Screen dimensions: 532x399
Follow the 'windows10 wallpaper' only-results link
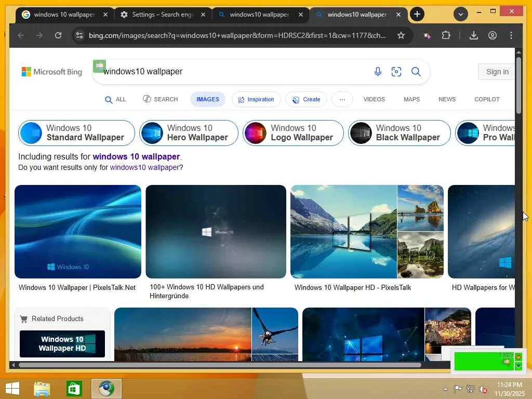(144, 168)
